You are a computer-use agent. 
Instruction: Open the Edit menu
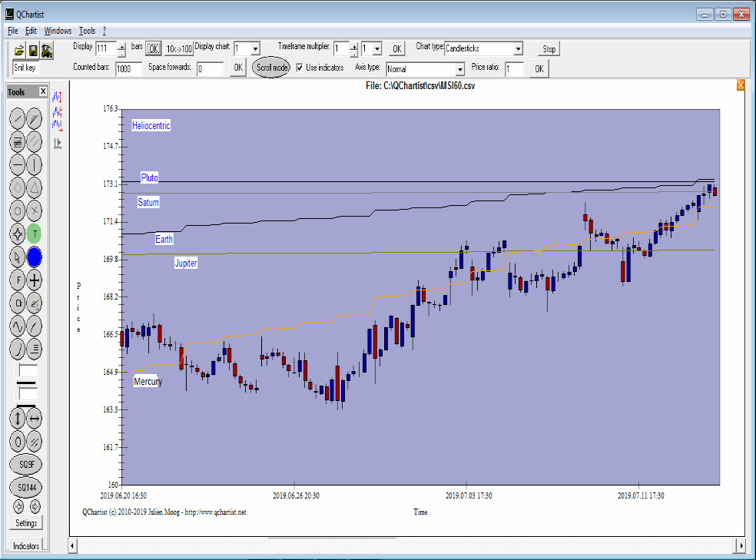(x=31, y=31)
